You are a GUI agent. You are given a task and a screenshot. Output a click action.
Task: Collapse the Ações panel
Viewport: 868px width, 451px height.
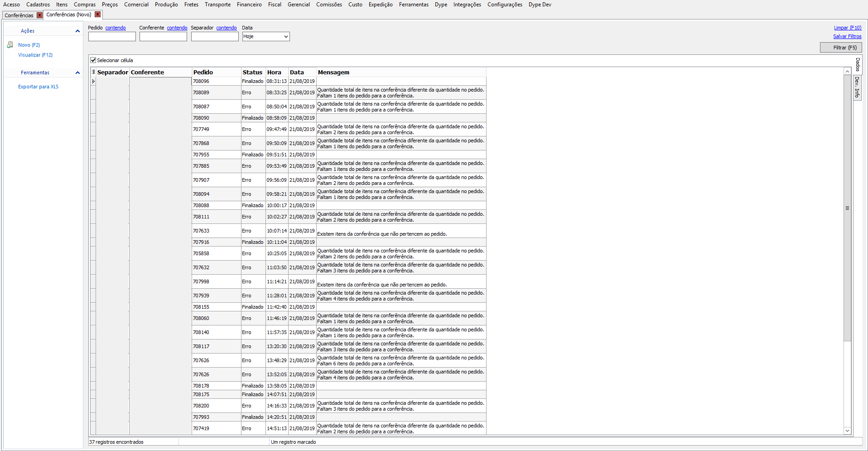[77, 31]
